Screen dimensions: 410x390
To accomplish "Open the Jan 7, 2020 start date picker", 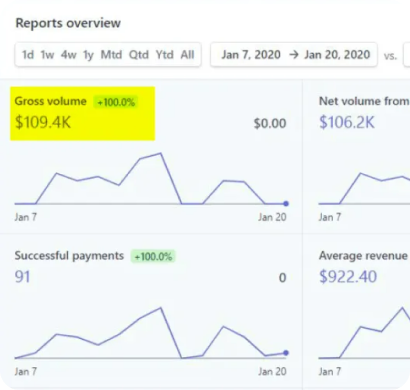I will tap(251, 55).
